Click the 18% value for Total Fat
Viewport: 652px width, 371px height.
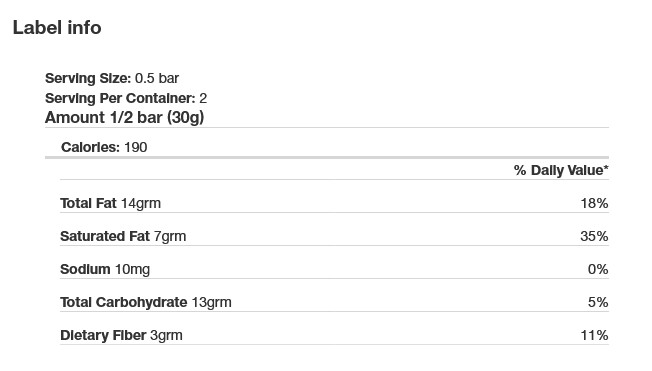595,203
